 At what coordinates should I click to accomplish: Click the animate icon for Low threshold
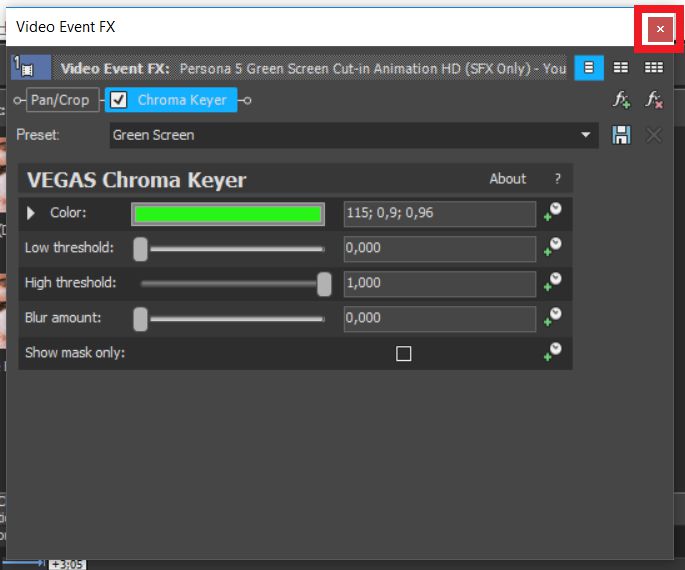(x=552, y=247)
